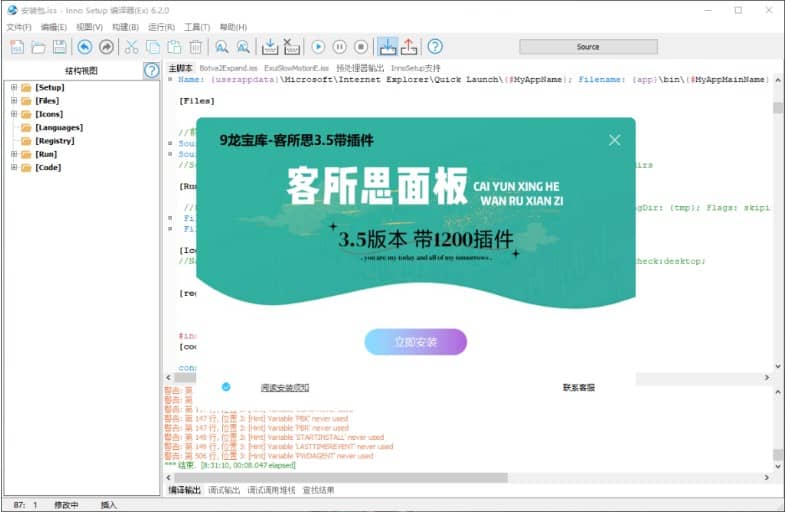Click the red export upload icon
The image size is (785, 512).
point(409,47)
